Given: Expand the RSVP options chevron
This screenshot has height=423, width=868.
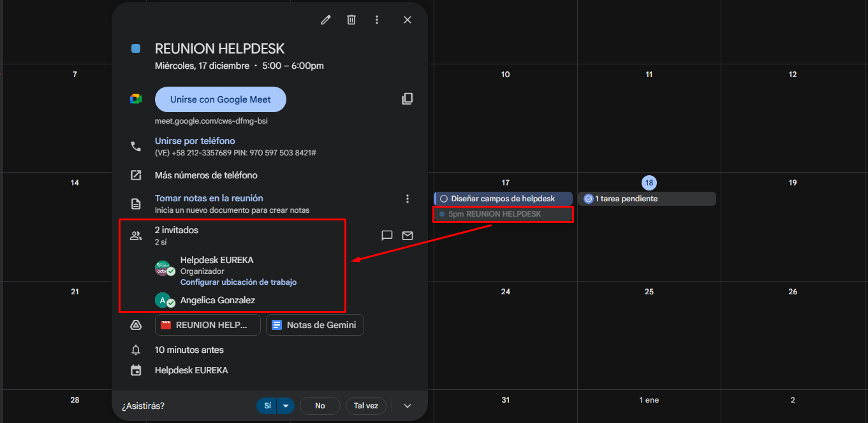Looking at the screenshot, I should [408, 406].
